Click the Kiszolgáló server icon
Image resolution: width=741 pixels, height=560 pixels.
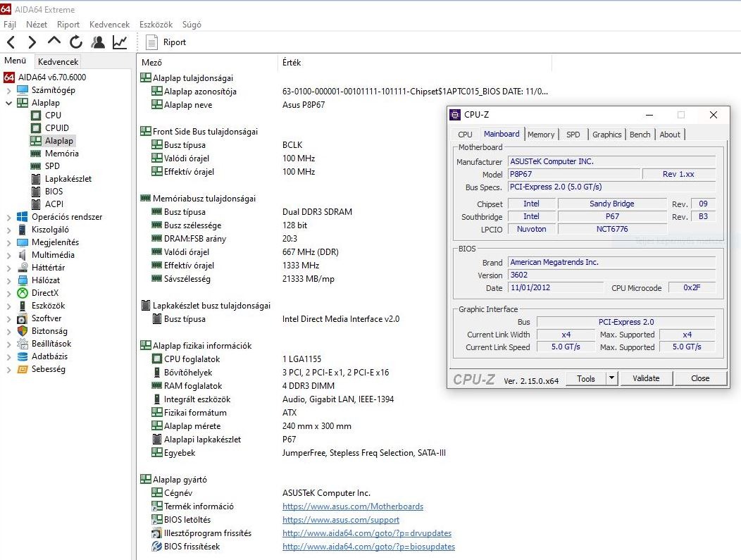[x=23, y=230]
